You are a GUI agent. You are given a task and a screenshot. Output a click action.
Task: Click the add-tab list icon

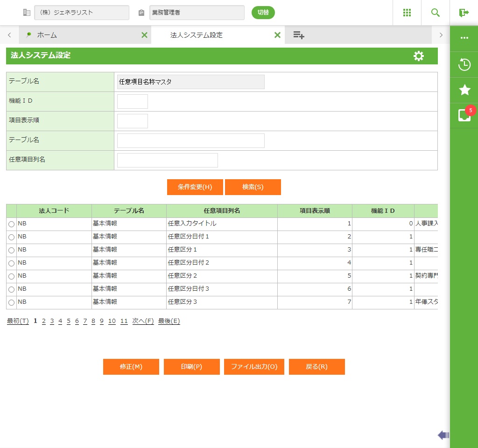(x=299, y=35)
